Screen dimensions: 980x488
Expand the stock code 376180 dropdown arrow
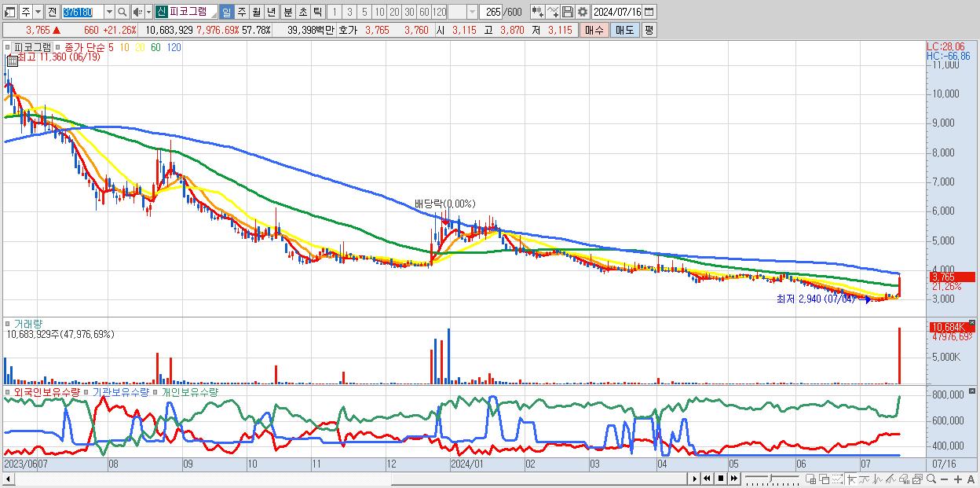click(x=109, y=12)
